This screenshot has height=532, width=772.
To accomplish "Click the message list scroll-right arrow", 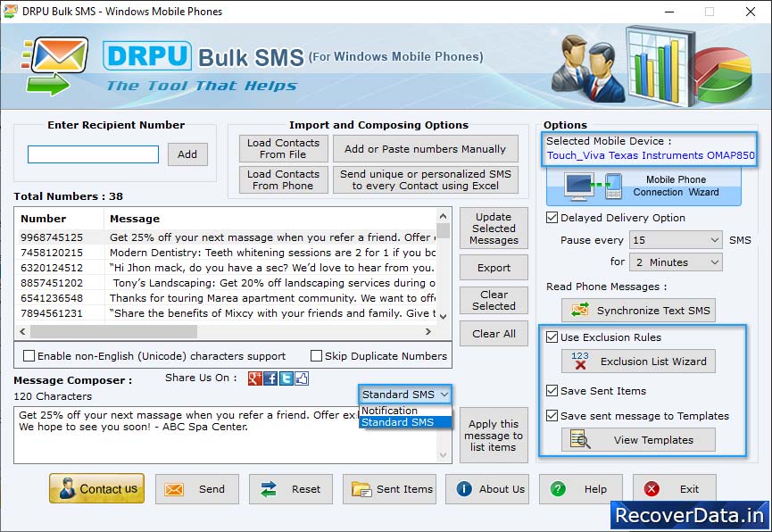I will coord(428,331).
